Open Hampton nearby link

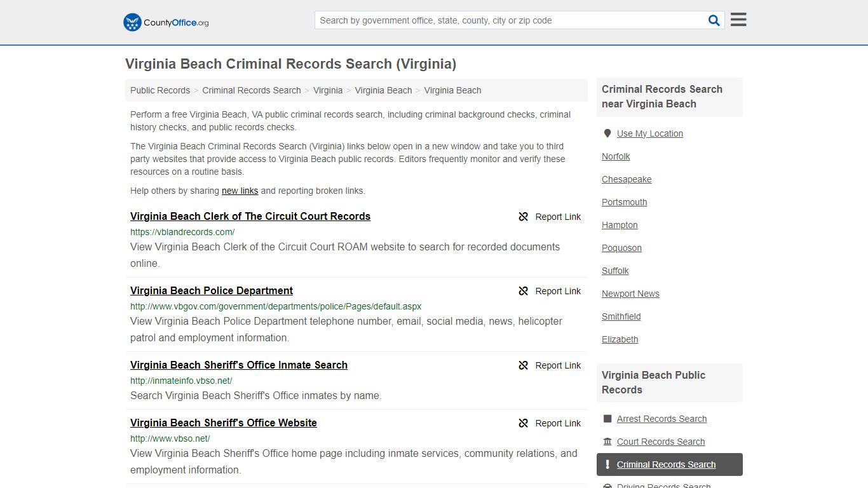[620, 225]
